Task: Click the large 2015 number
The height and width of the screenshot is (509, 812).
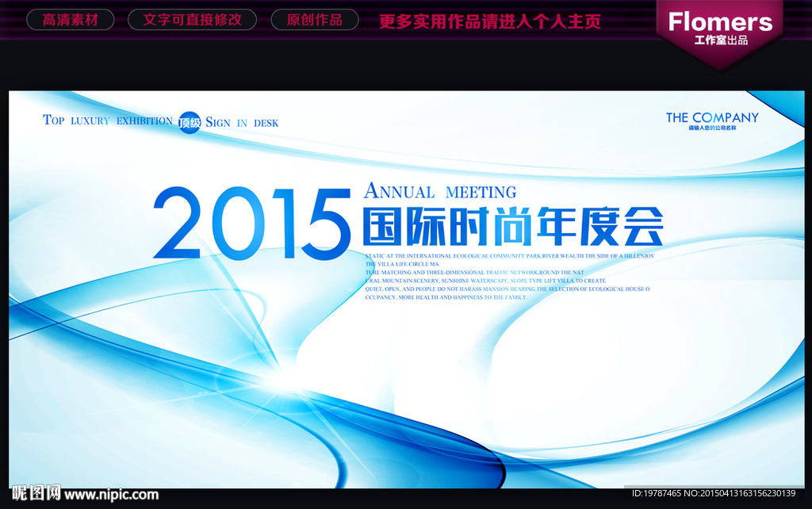Action: (x=251, y=224)
